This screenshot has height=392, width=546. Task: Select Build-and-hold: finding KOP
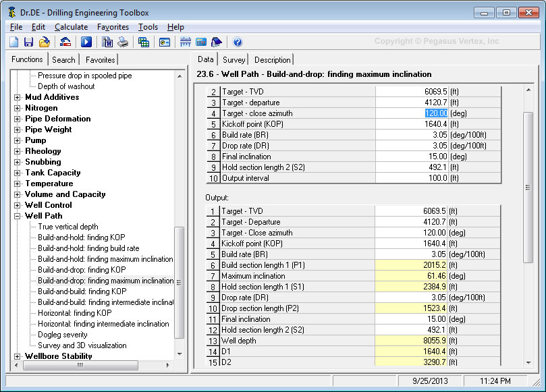pos(81,237)
